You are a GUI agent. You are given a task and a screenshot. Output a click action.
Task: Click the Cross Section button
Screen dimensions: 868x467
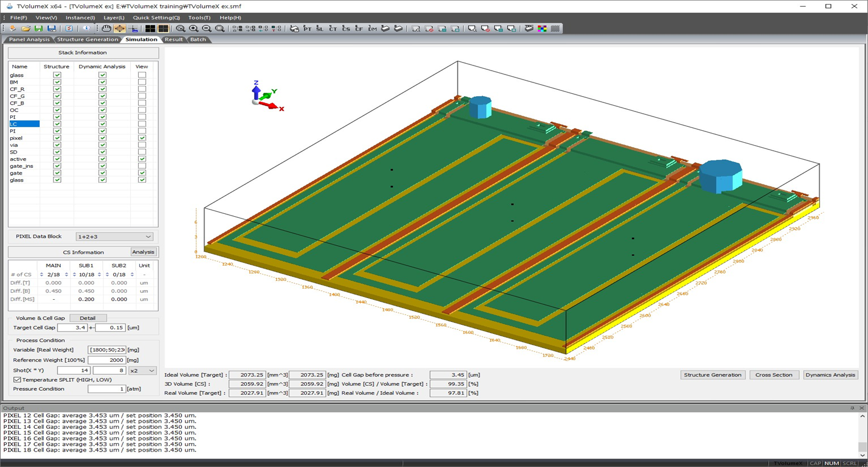[774, 375]
